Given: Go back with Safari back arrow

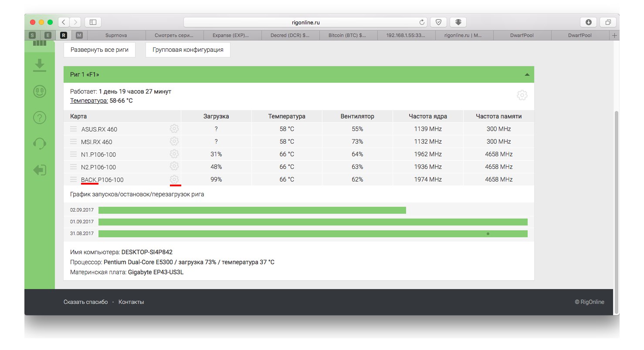Looking at the screenshot, I should coord(64,22).
